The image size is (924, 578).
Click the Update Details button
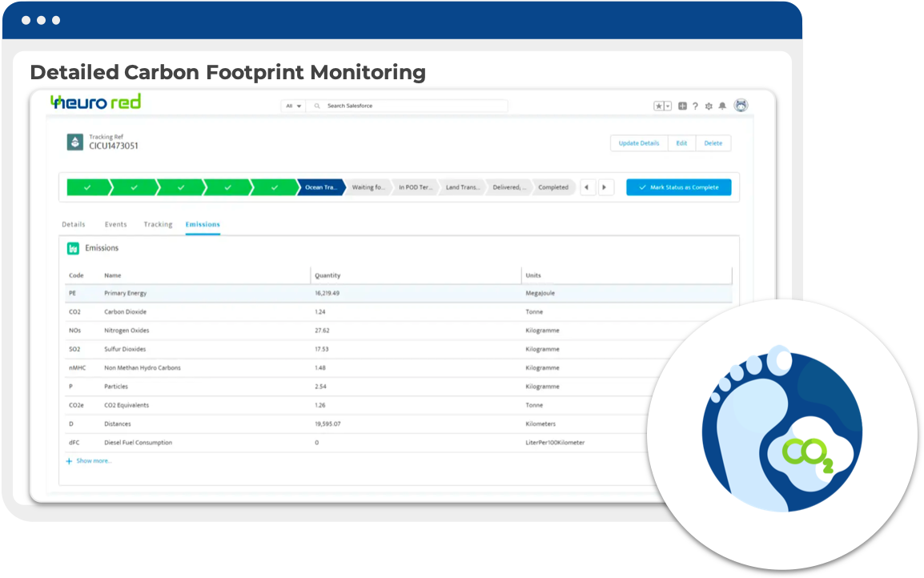click(639, 143)
